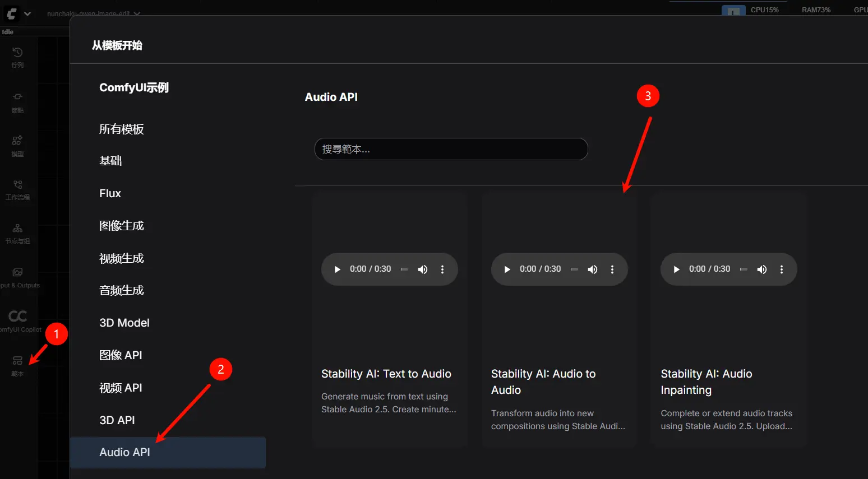Click the 搜尋範本 search field

point(451,149)
